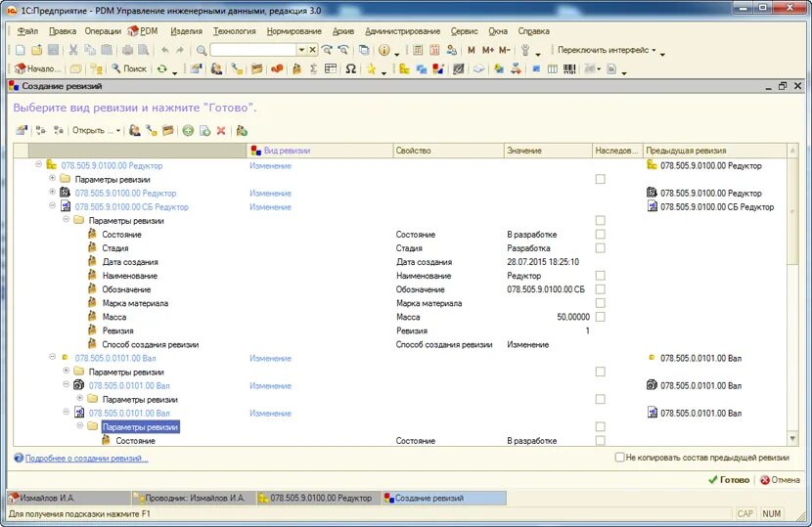Image resolution: width=812 pixels, height=527 pixels.
Task: Toggle the topmost inherit checkbox under Редуктор
Action: point(601,179)
